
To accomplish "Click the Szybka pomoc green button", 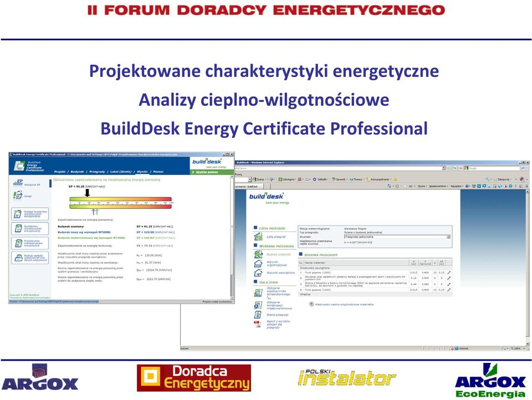I will pos(211,172).
